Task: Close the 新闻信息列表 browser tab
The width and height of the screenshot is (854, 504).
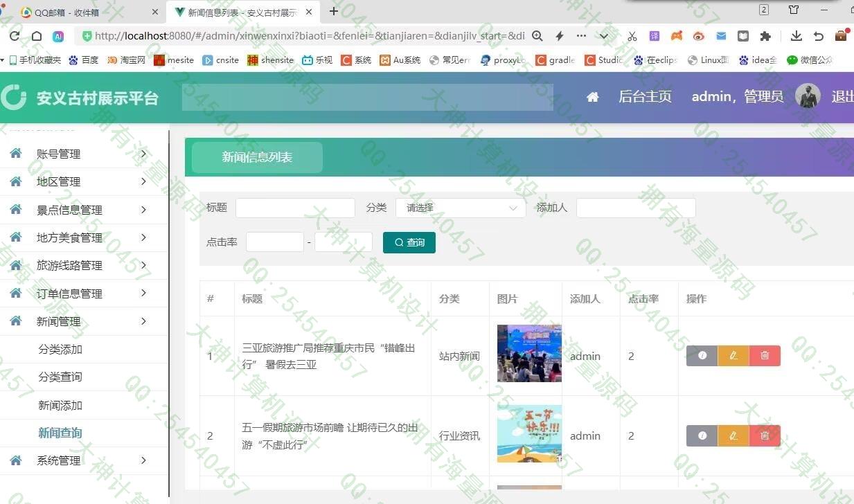Action: 308,12
